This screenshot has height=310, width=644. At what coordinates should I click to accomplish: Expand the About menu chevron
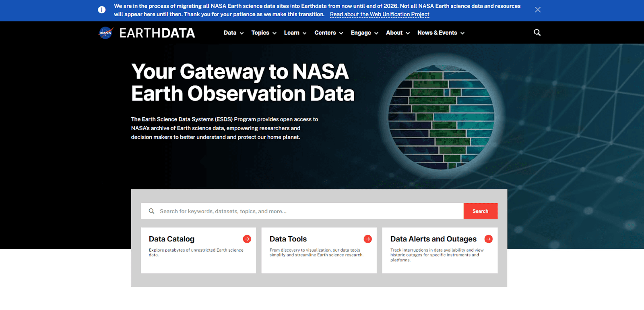pyautogui.click(x=408, y=33)
